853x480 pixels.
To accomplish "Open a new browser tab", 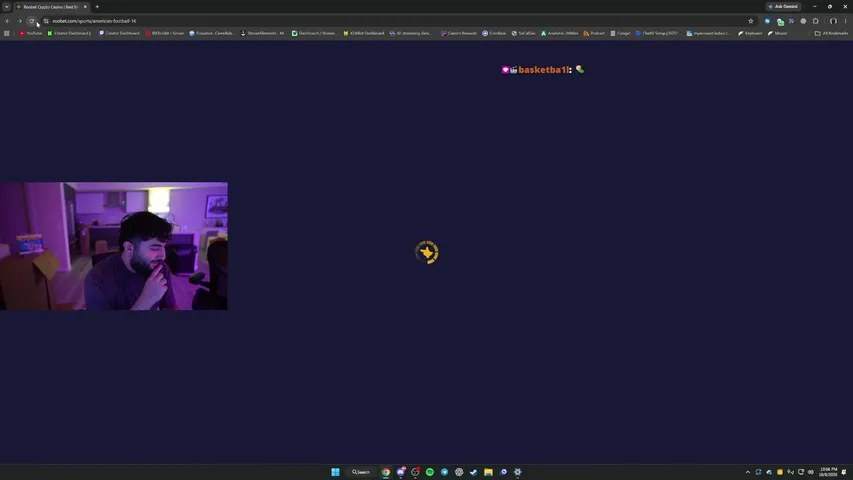I will 97,7.
